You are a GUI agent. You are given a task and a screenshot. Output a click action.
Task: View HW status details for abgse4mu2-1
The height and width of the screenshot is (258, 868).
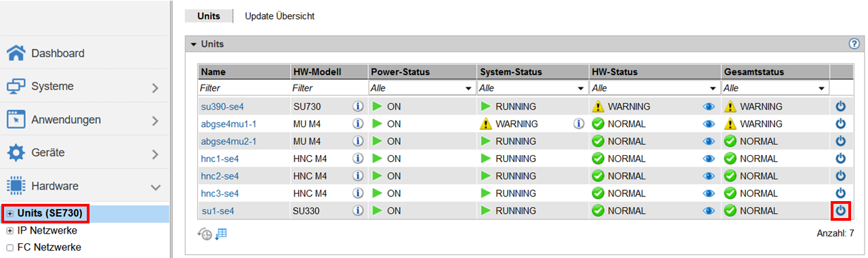[709, 141]
